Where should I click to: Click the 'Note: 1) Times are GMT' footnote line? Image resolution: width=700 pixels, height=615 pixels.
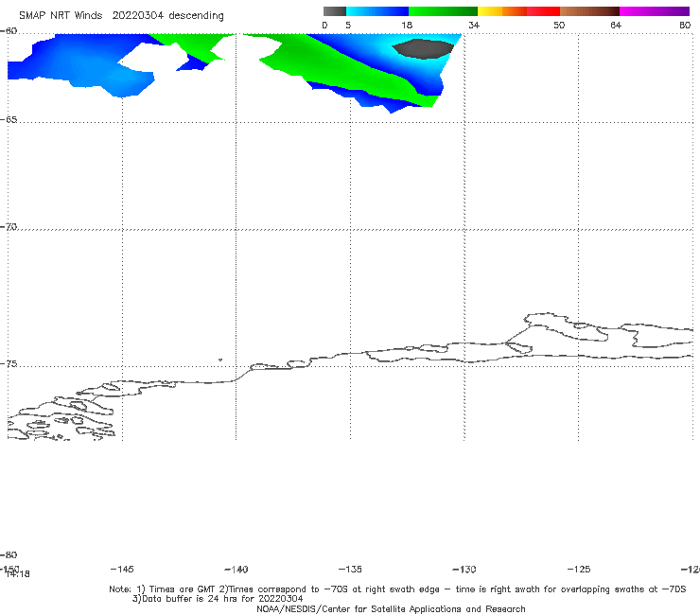(397, 589)
